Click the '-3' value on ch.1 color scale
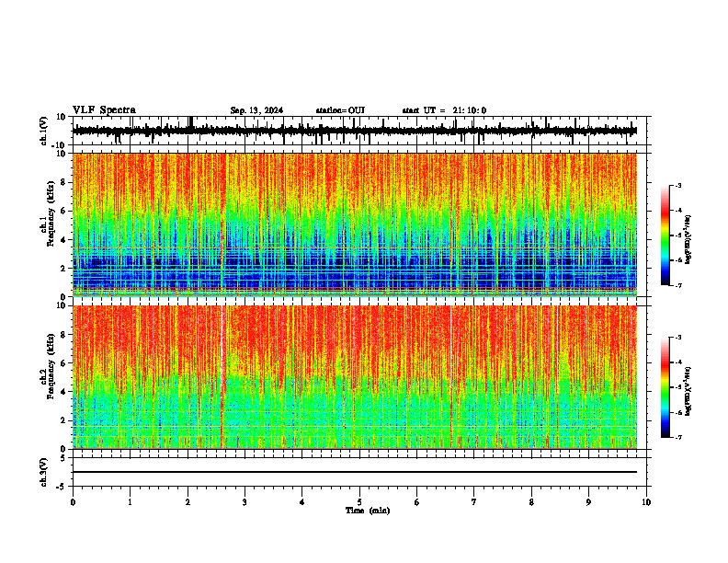 677,185
